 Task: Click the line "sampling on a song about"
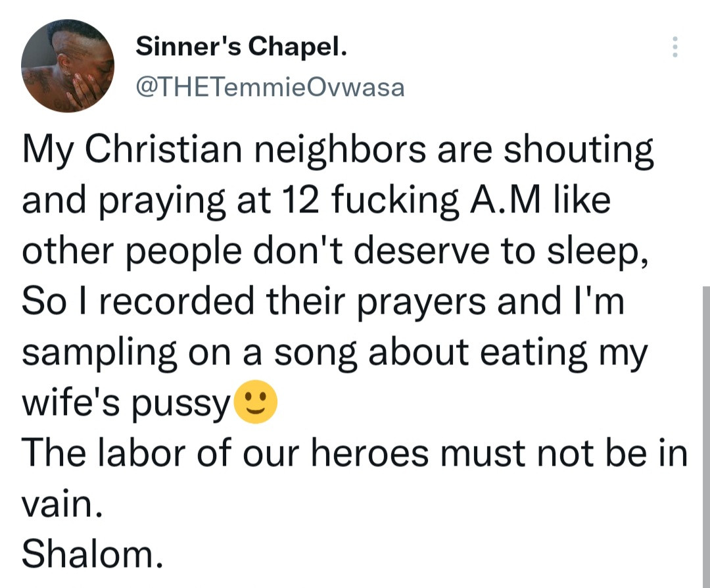pyautogui.click(x=335, y=353)
